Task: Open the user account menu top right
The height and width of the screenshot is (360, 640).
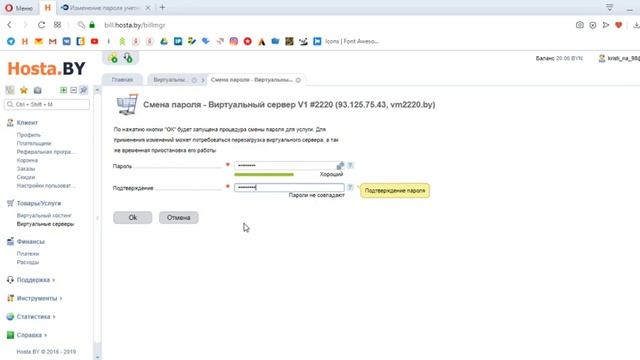Action: tap(619, 58)
